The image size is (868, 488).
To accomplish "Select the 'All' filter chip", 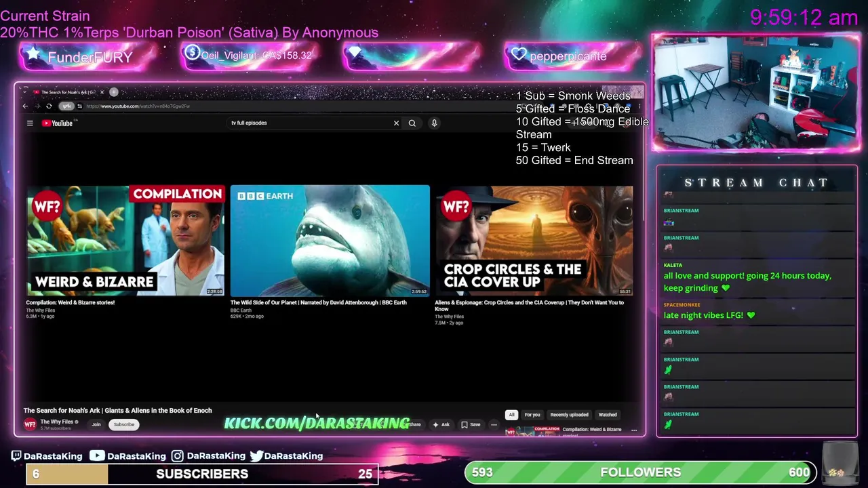I will click(512, 415).
